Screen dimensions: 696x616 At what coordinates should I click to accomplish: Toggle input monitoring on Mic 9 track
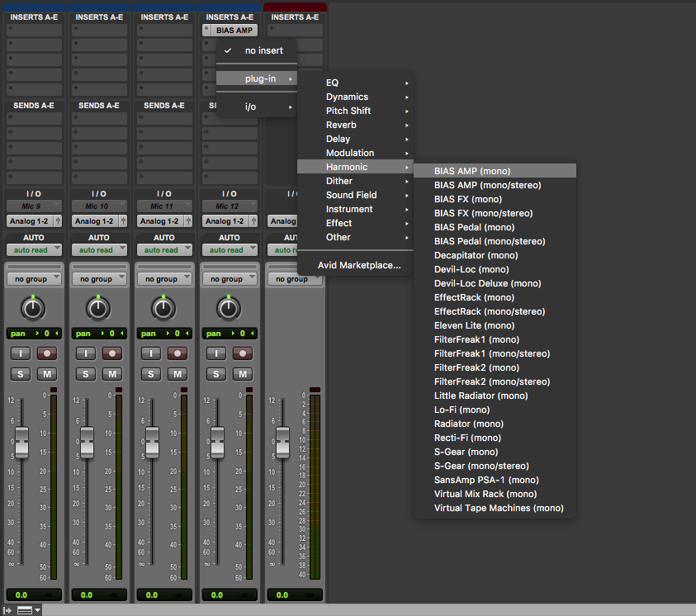21,353
